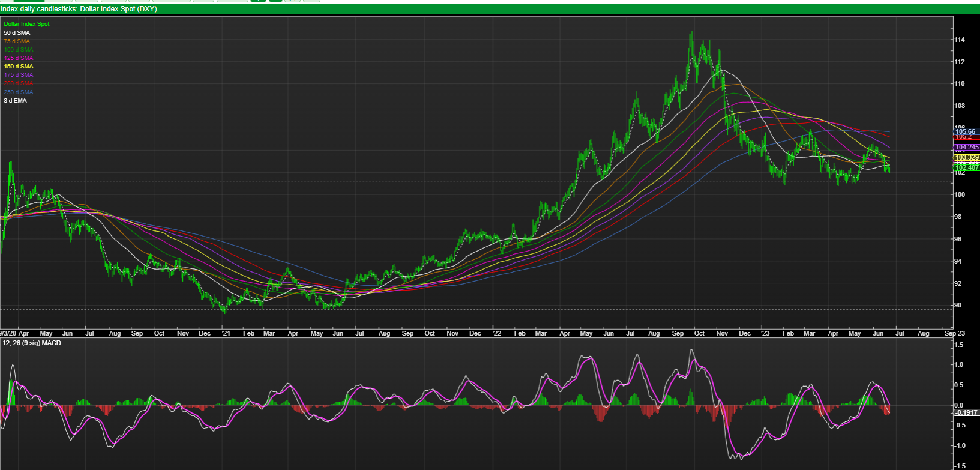Click the blue 105.66 price tag
This screenshot has height=470, width=980.
point(966,131)
